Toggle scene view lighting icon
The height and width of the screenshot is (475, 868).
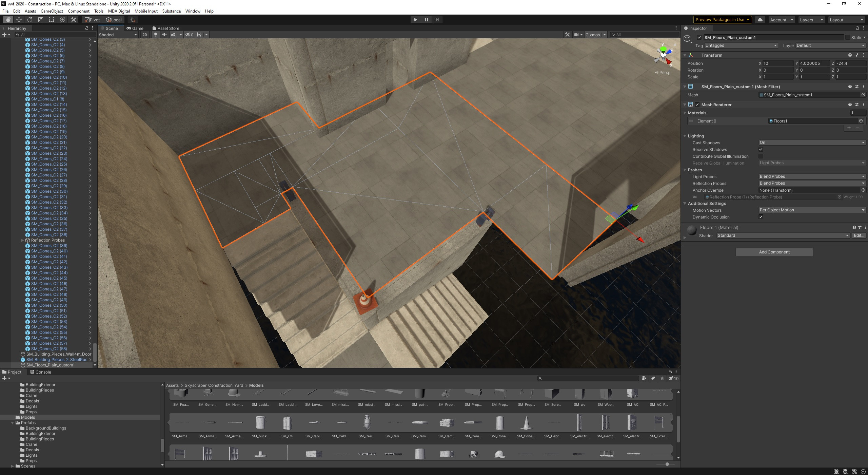155,35
